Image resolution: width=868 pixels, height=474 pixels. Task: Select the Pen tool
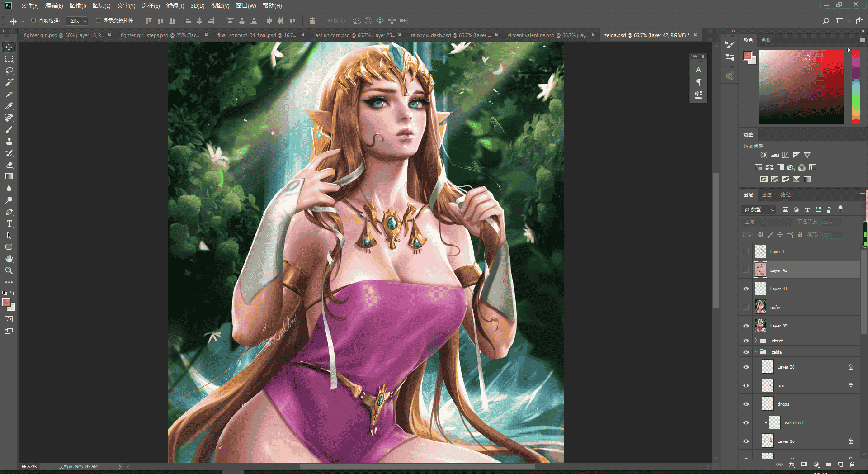(x=9, y=212)
